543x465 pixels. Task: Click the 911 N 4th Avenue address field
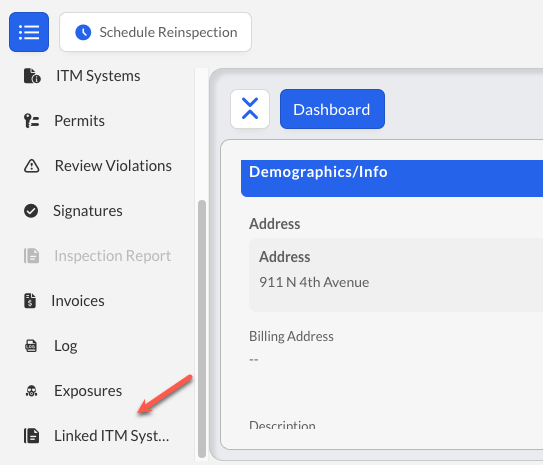coord(396,275)
